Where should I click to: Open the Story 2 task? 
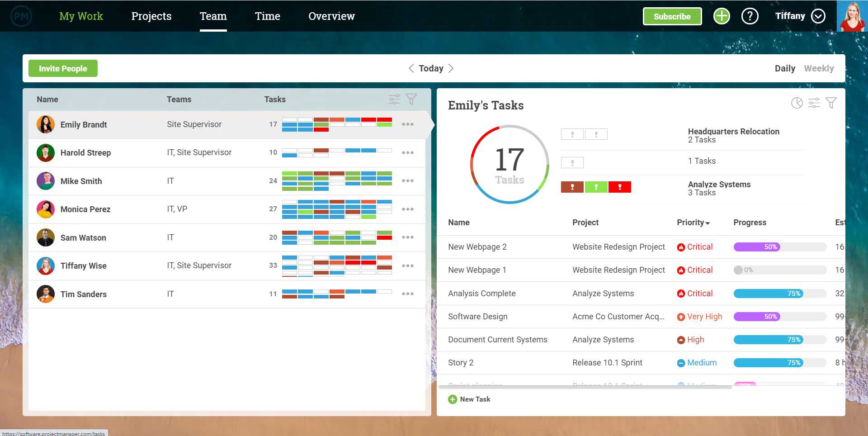461,363
